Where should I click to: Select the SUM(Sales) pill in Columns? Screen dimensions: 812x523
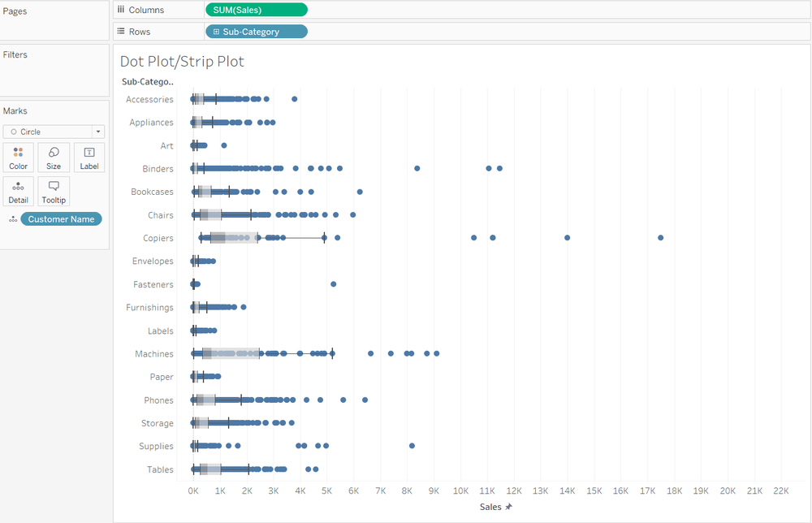tap(257, 10)
